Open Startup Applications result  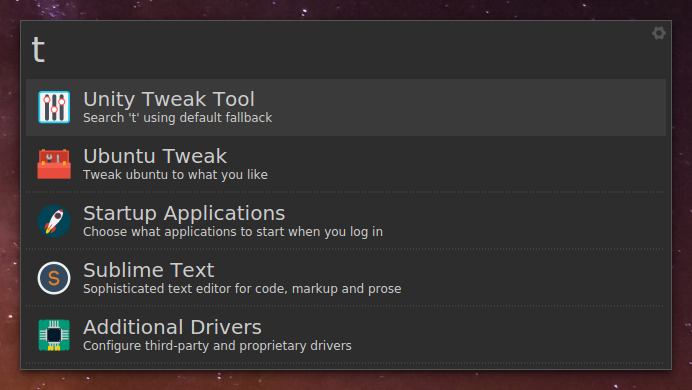click(x=184, y=214)
